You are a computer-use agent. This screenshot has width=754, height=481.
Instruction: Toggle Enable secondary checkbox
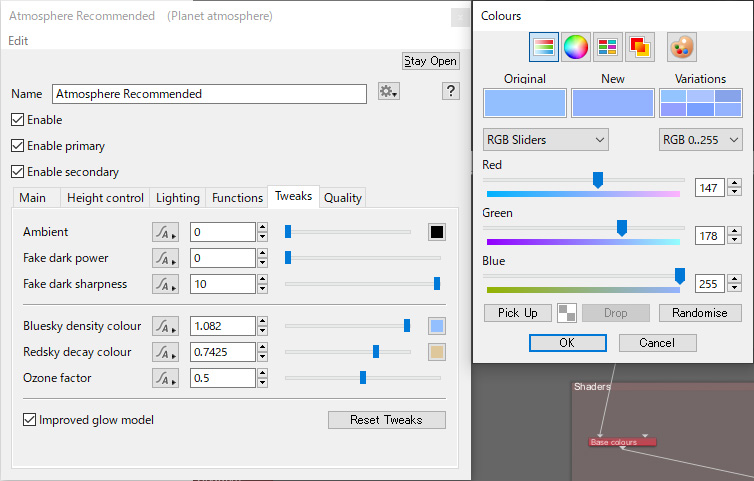[17, 172]
